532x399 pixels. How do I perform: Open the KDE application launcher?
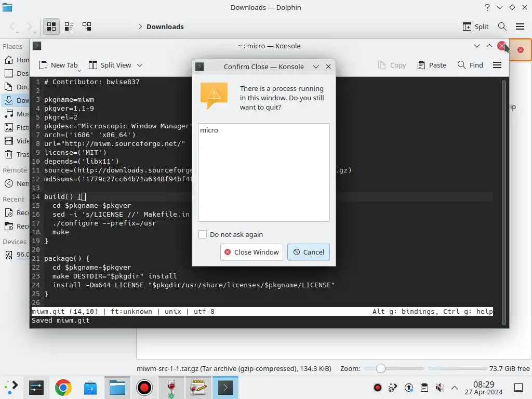pos(11,388)
